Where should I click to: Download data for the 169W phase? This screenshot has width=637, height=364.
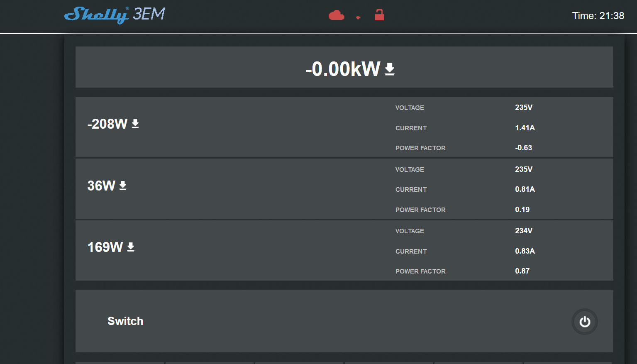[x=131, y=247]
